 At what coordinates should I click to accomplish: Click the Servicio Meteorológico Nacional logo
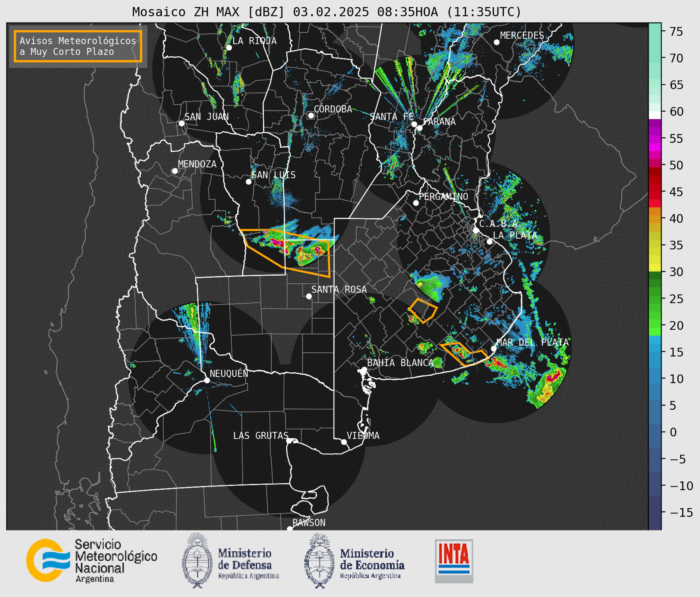(92, 560)
